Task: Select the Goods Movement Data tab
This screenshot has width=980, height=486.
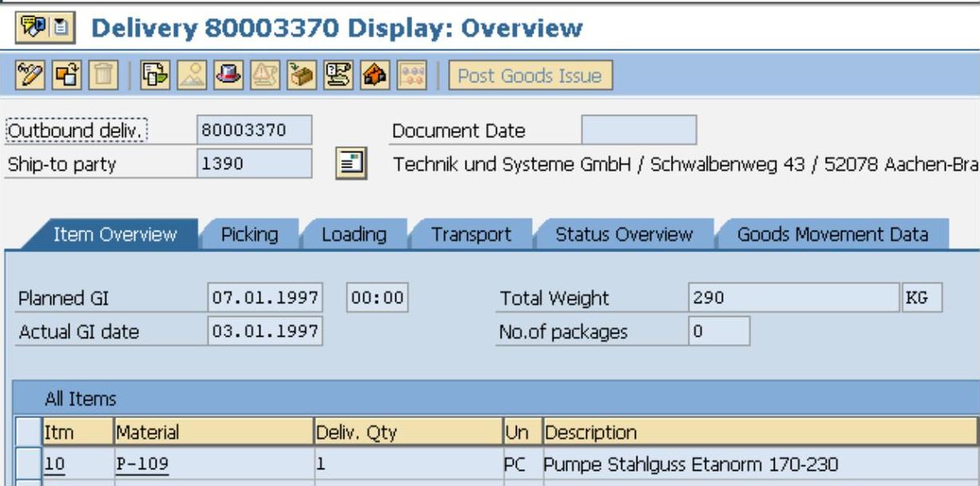Action: pyautogui.click(x=832, y=235)
